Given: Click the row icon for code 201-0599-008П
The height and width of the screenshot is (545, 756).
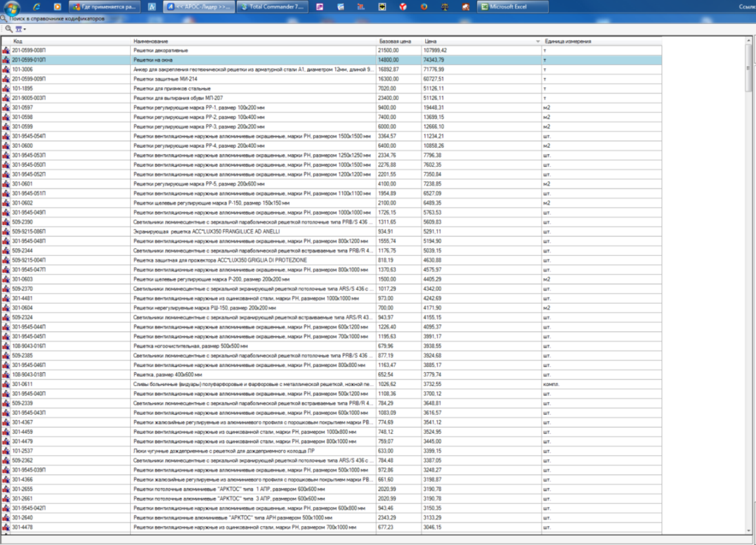Looking at the screenshot, I should click(6, 50).
